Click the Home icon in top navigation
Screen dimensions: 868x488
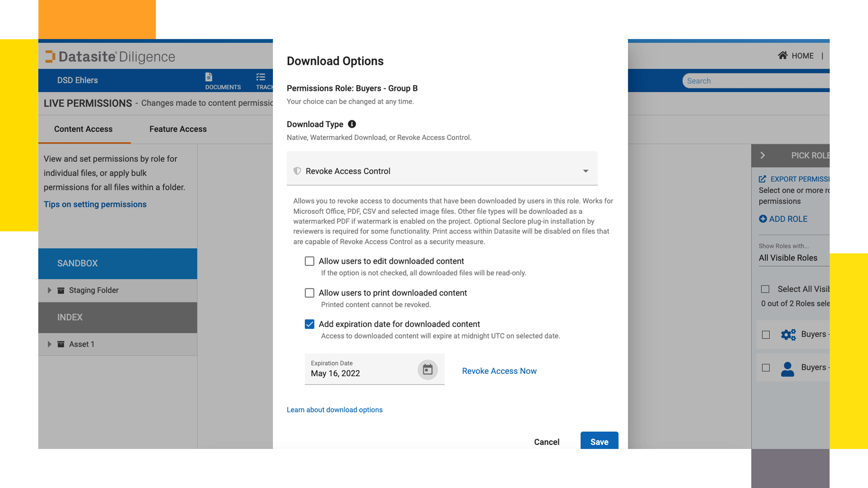[x=782, y=55]
